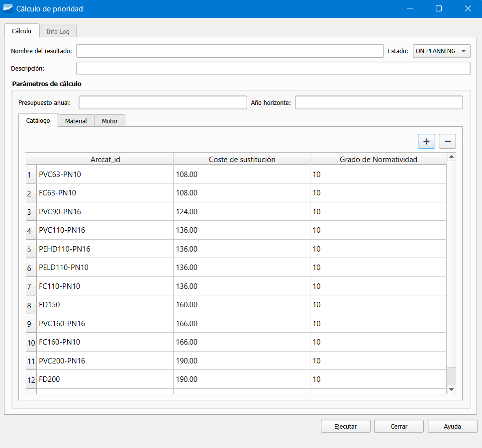This screenshot has height=448, width=482.
Task: Click the Presupuesto anual input box
Action: (x=163, y=102)
